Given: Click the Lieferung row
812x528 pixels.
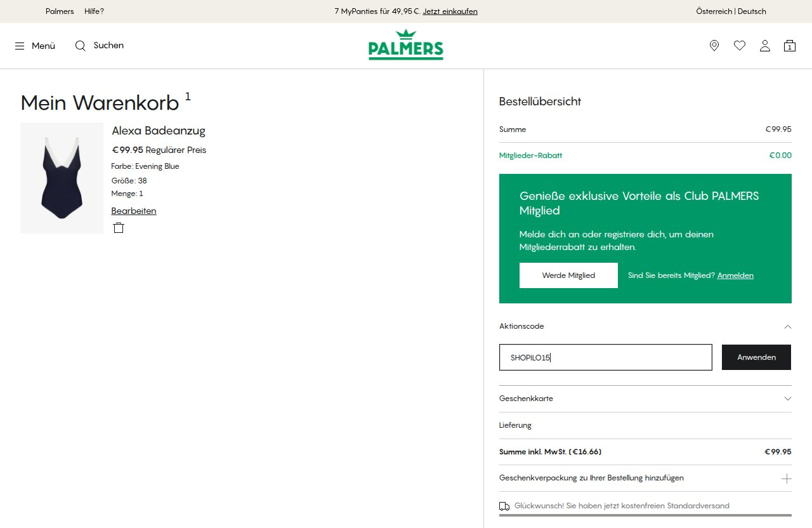Looking at the screenshot, I should tap(645, 425).
